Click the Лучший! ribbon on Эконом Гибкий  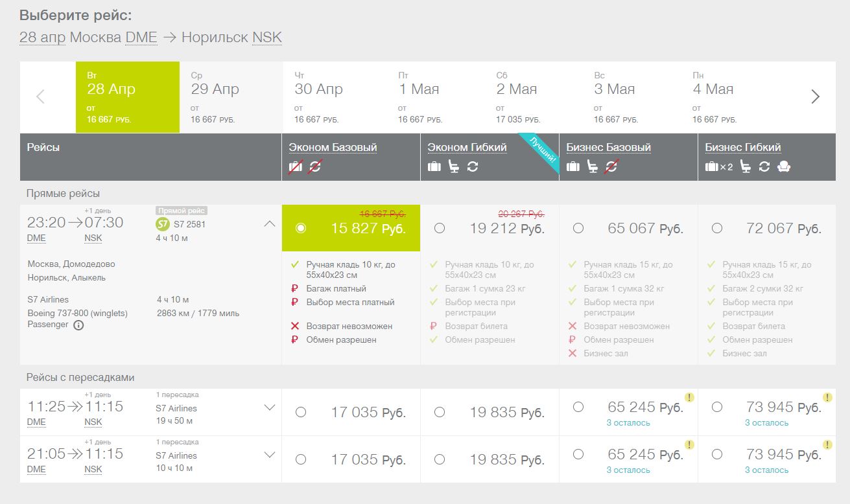(539, 153)
